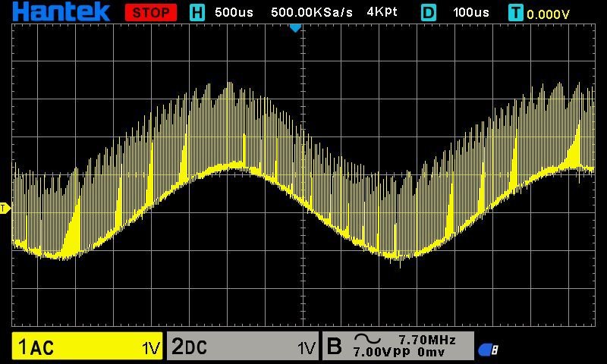The height and width of the screenshot is (364, 607).
Task: Click the 4Kpt memory depth readout
Action: 382,12
